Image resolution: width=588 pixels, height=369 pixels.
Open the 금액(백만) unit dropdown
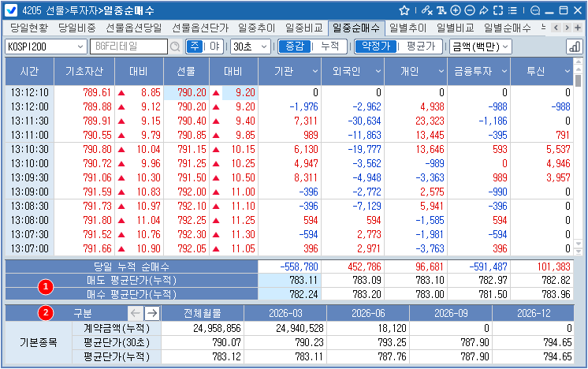[x=479, y=47]
